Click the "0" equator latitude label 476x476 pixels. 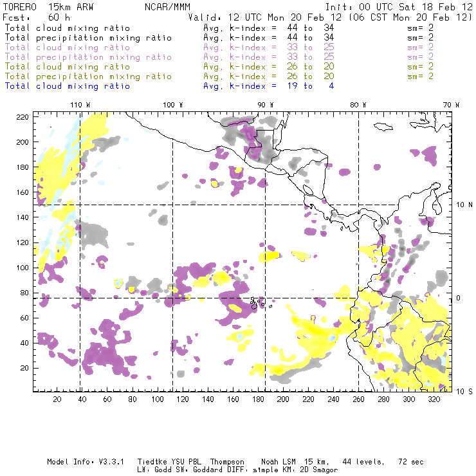(x=459, y=298)
